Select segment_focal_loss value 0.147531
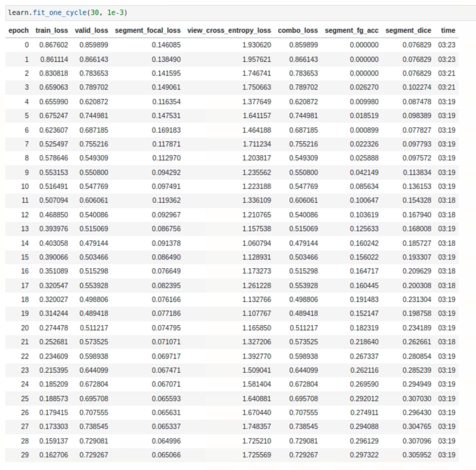Viewport: 476px width, 470px height. [x=166, y=116]
